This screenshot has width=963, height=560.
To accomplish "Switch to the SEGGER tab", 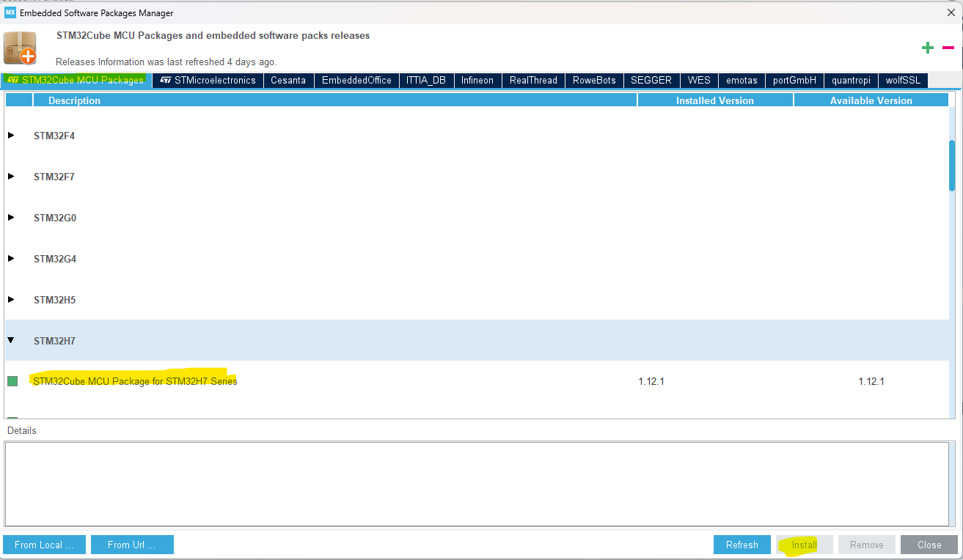I will click(x=651, y=81).
